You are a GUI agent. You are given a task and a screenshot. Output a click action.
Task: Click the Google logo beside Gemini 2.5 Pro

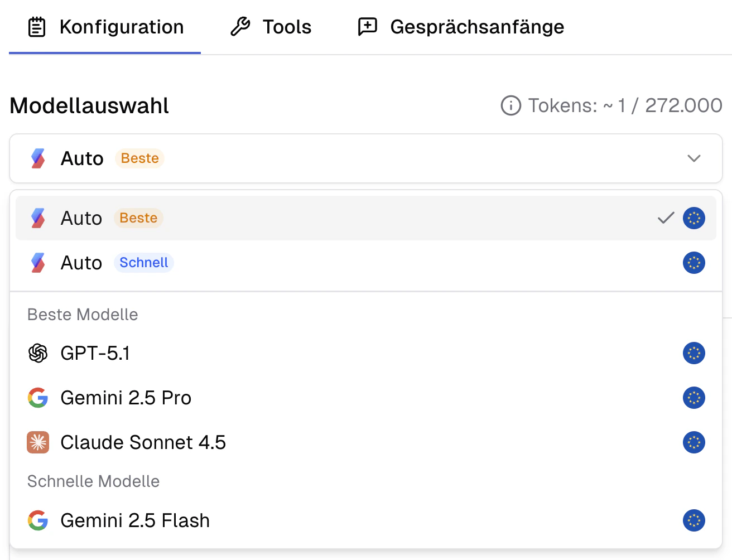(38, 398)
